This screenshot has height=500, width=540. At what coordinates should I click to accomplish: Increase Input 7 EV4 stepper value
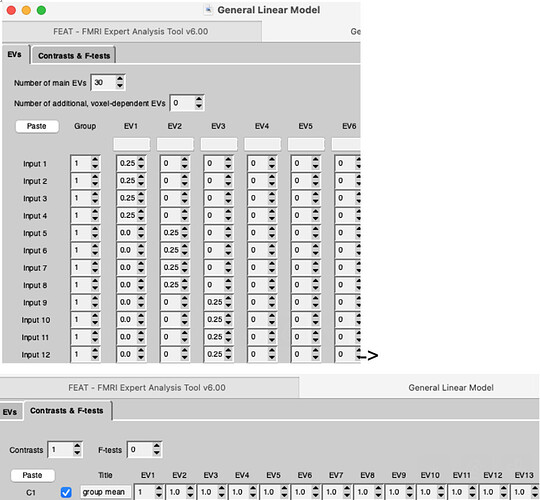[x=272, y=264]
